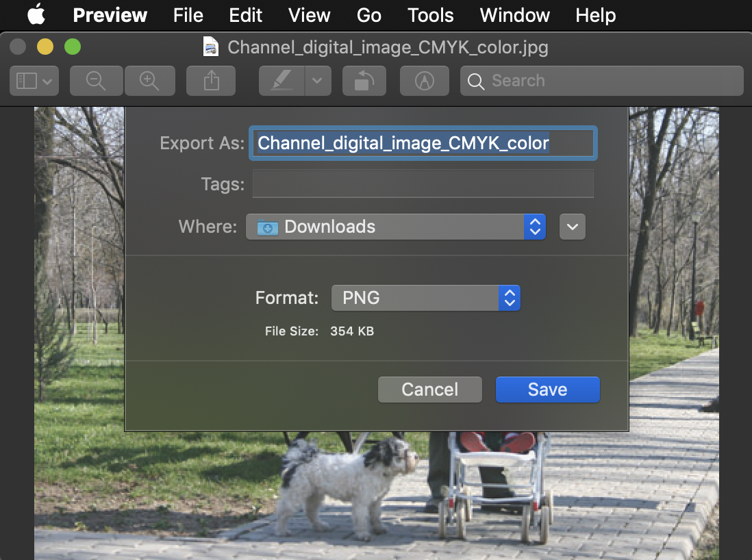Image resolution: width=752 pixels, height=560 pixels.
Task: Click the Tags input field
Action: [423, 183]
